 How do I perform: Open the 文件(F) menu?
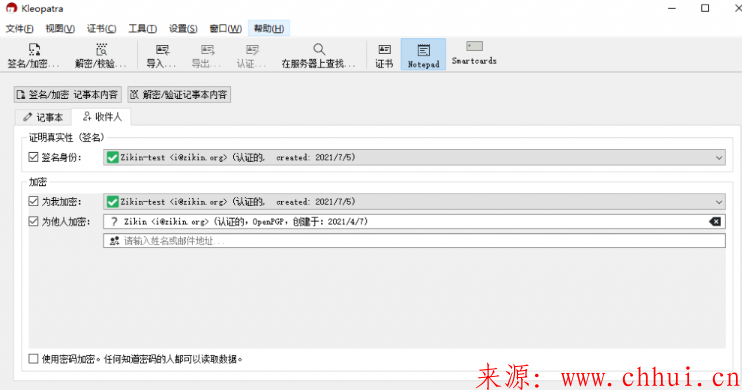19,28
